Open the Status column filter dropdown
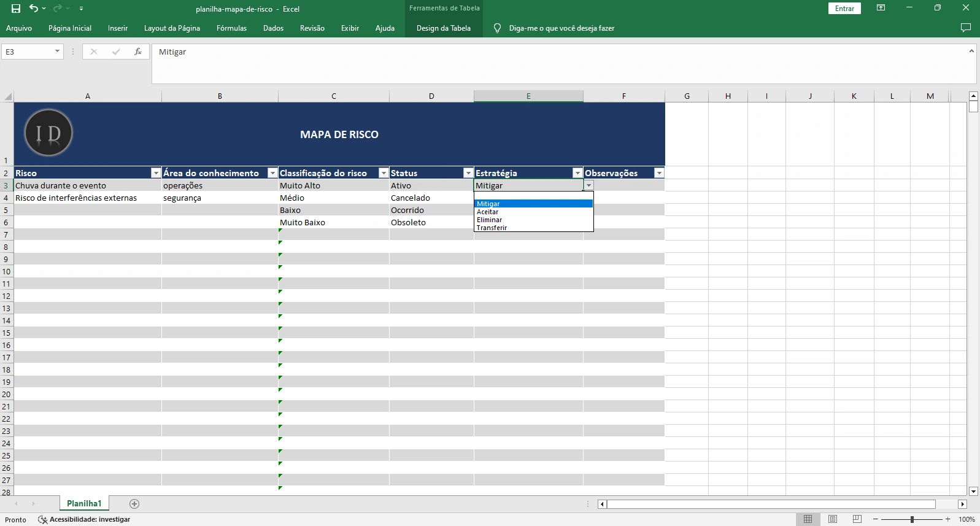This screenshot has height=526, width=980. coord(468,173)
